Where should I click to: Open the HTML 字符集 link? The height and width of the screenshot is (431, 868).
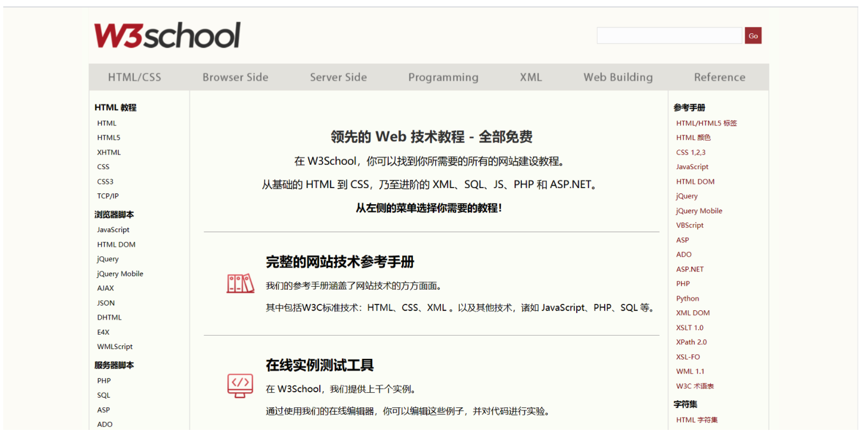pyautogui.click(x=697, y=420)
